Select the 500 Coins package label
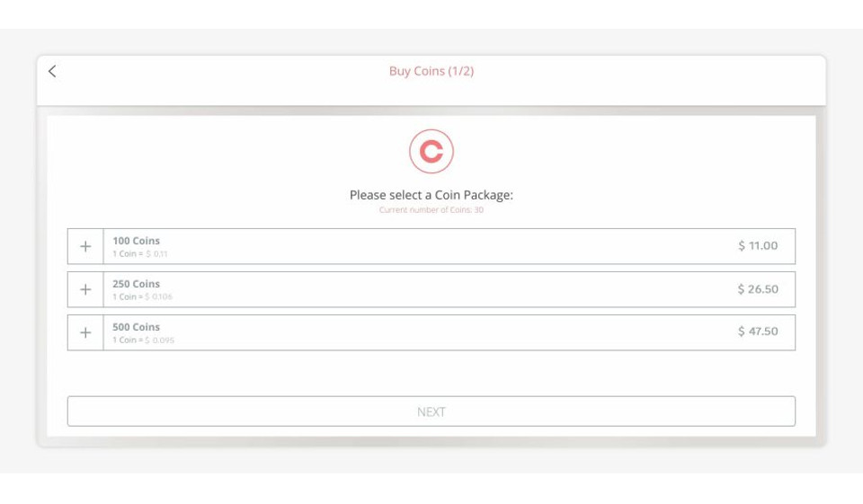Screen dimensions: 863x504 click(x=137, y=327)
